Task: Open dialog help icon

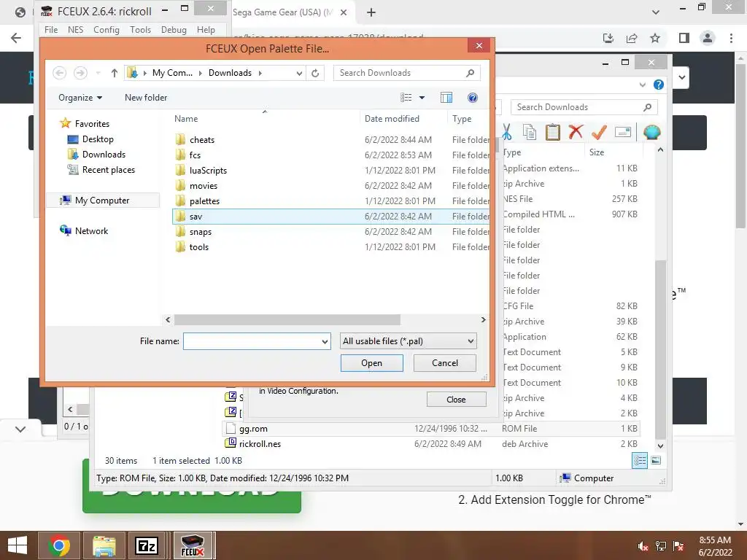Action: [x=473, y=98]
